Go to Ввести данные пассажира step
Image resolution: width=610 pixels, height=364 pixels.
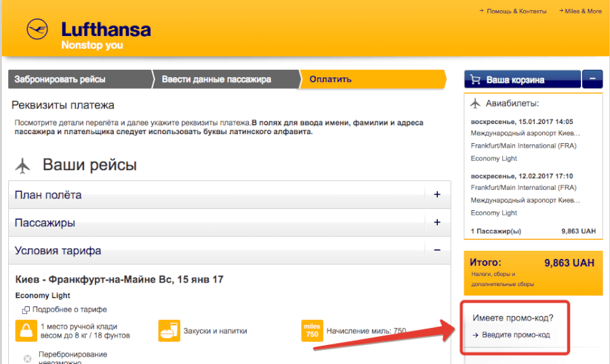click(x=216, y=79)
